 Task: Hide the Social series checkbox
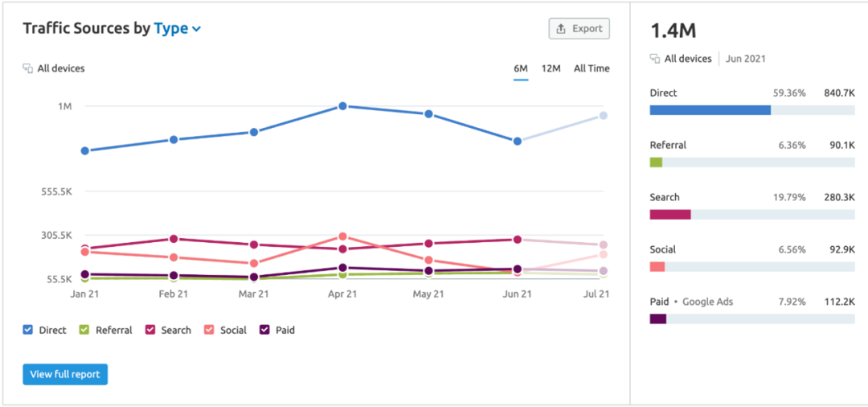coord(209,330)
